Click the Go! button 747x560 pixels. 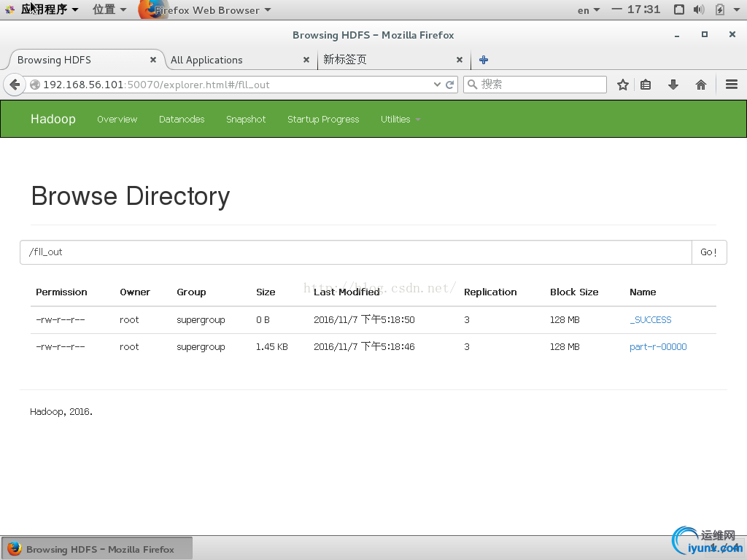[709, 252]
